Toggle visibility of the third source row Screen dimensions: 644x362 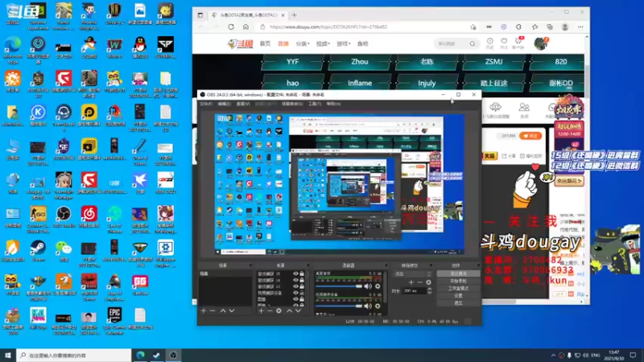pyautogui.click(x=295, y=286)
